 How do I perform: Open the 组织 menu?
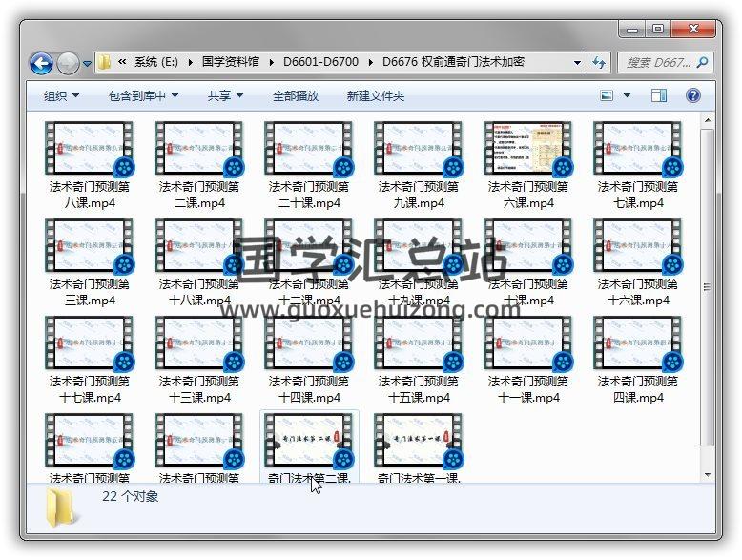[61, 95]
